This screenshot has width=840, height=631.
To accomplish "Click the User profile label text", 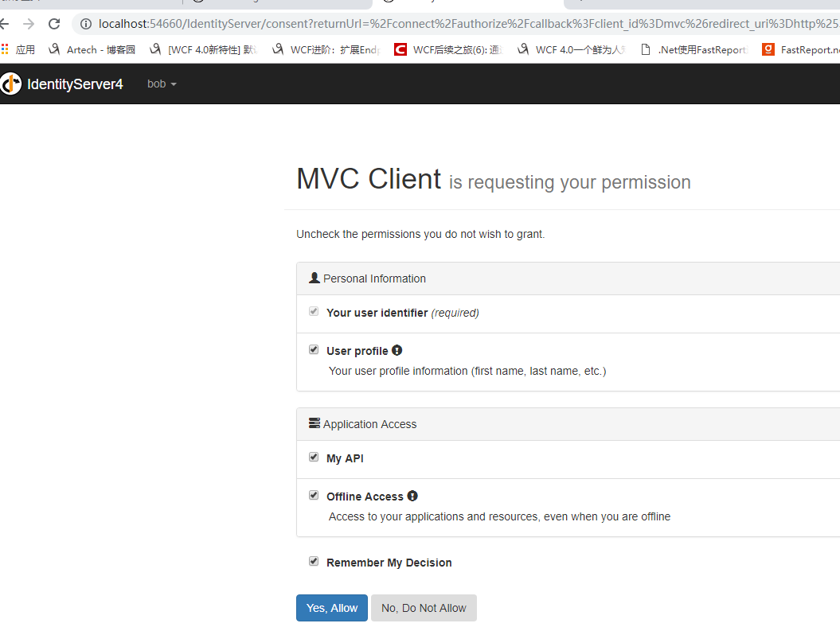I will (x=357, y=351).
